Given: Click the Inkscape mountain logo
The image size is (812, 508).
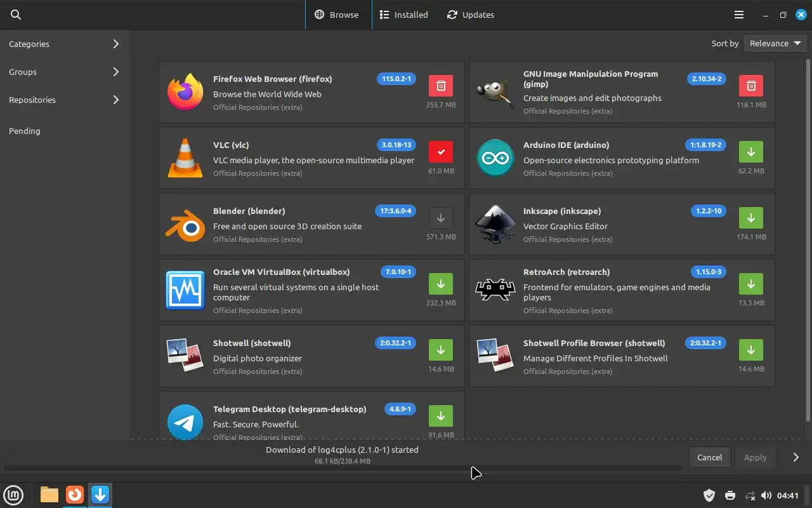Looking at the screenshot, I should (495, 224).
